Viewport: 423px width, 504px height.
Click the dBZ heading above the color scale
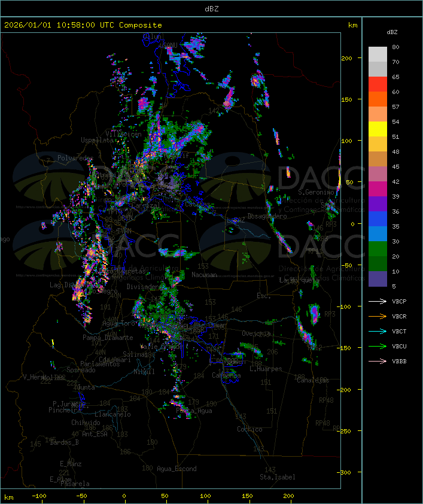click(392, 32)
